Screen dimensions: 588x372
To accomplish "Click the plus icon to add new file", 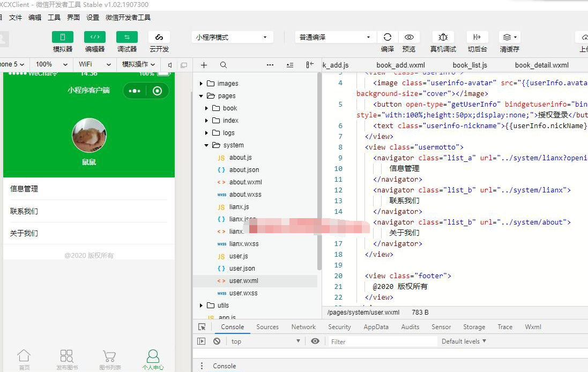I will pos(204,65).
